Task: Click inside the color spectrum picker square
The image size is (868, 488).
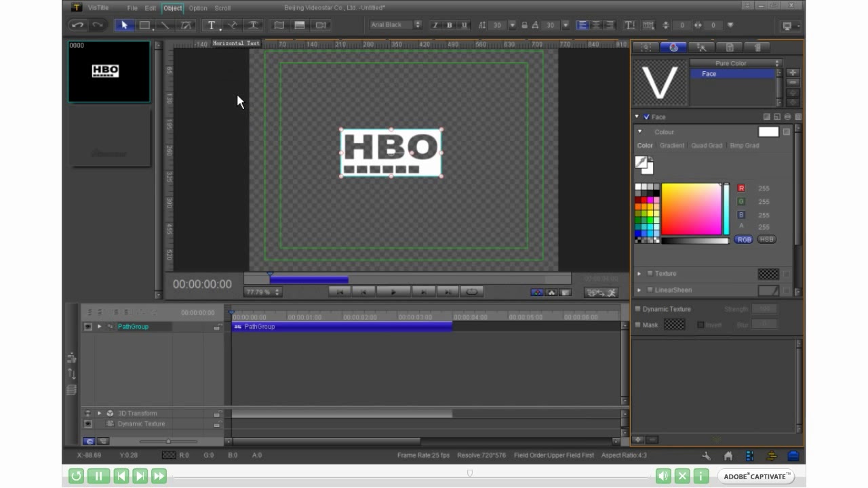Action: point(691,209)
